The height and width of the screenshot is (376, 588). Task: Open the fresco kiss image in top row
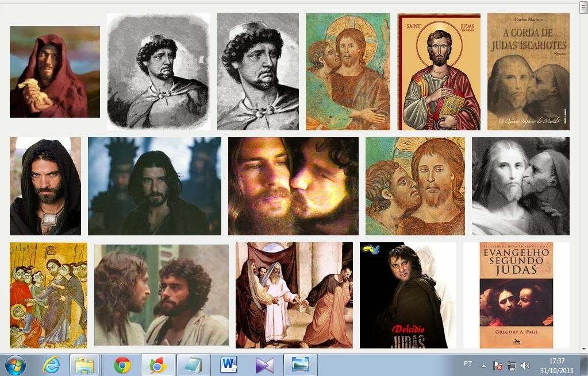(348, 72)
